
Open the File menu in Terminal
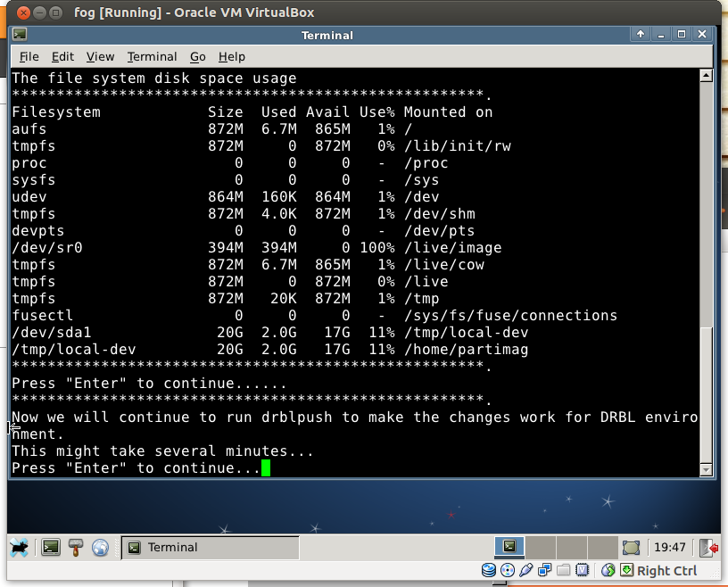pos(29,56)
